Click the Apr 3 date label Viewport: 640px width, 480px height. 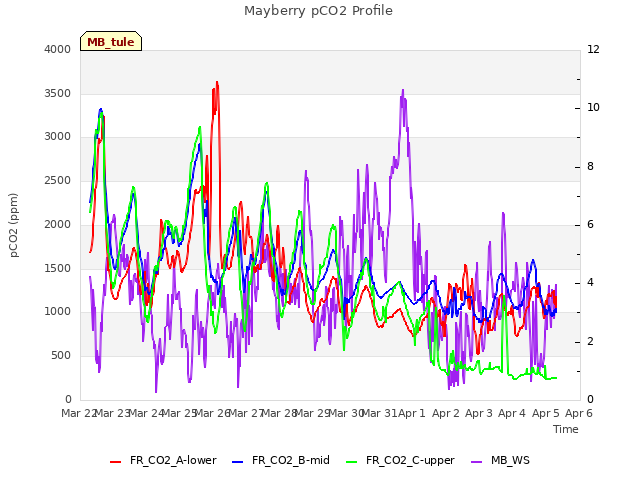479,413
